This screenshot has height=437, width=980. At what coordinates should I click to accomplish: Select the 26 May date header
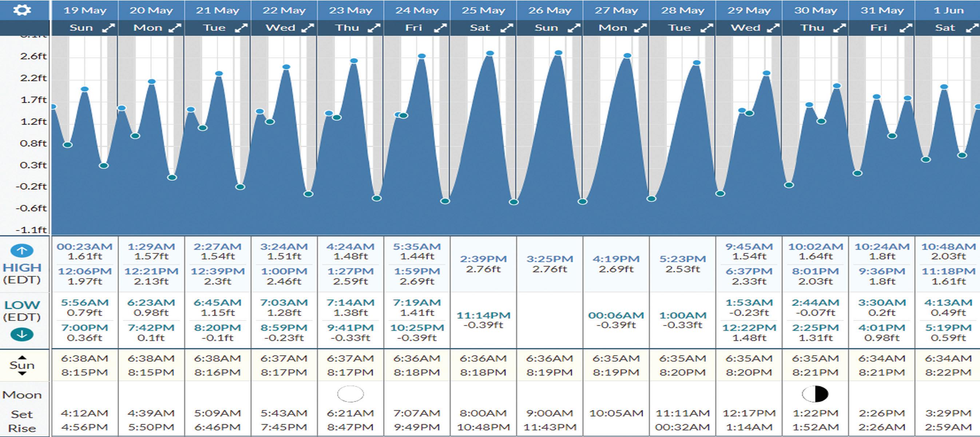point(549,10)
